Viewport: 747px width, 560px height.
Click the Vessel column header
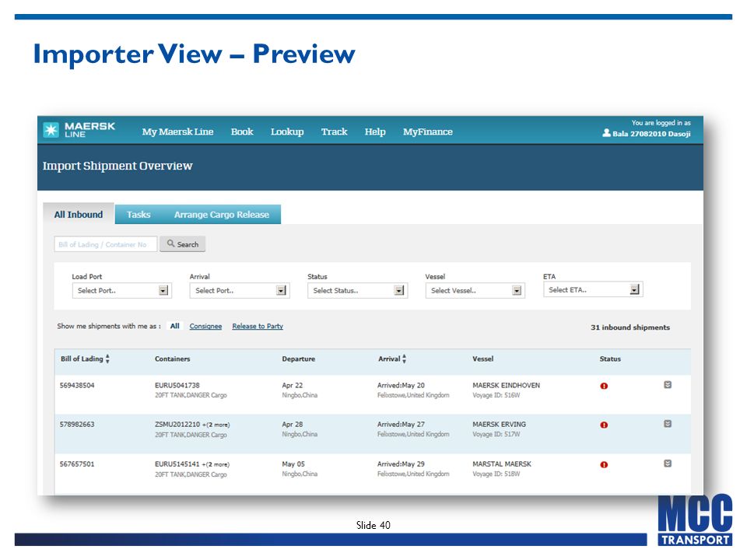click(483, 359)
